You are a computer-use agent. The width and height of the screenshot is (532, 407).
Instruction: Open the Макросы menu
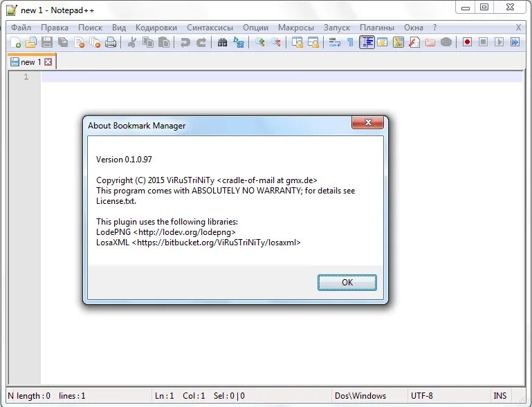point(296,28)
